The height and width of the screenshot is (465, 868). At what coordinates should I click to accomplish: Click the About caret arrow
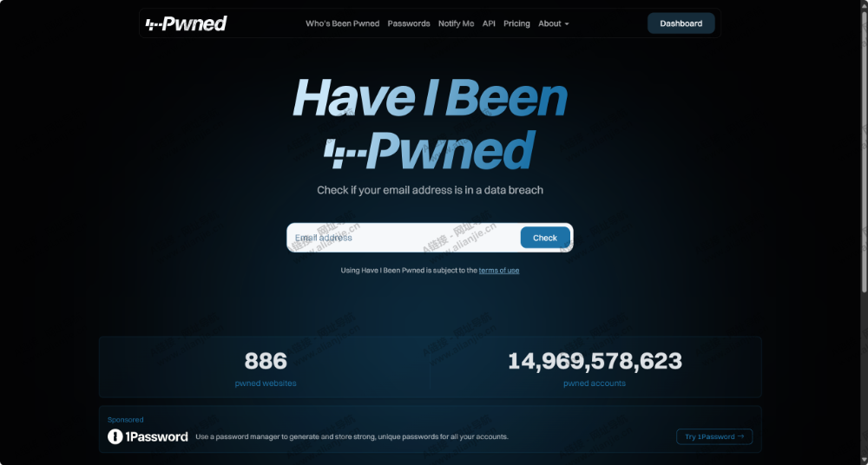click(566, 23)
